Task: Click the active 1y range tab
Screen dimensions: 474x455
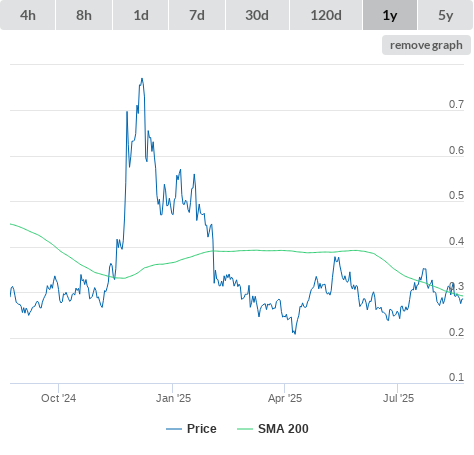Action: 390,15
